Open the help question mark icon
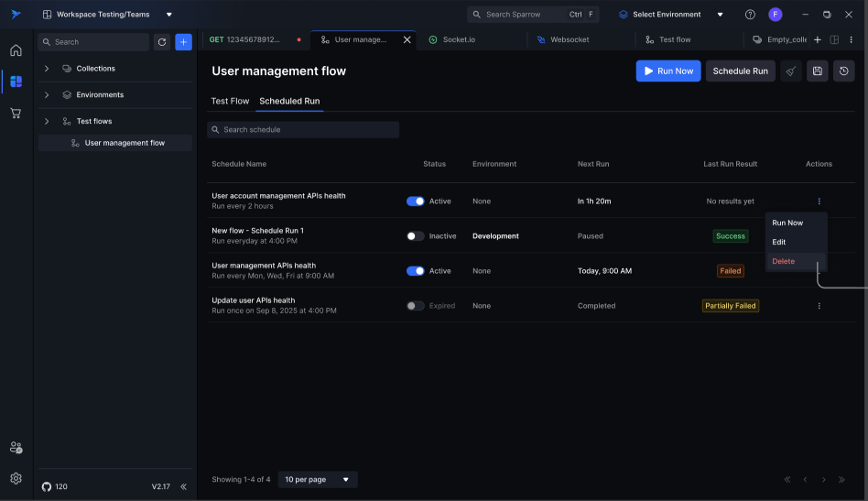The image size is (868, 501). pos(750,15)
